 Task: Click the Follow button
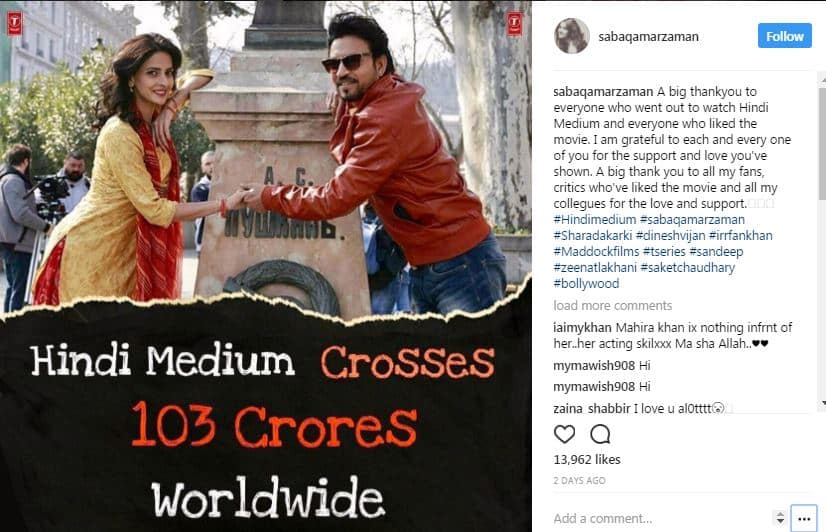(784, 36)
